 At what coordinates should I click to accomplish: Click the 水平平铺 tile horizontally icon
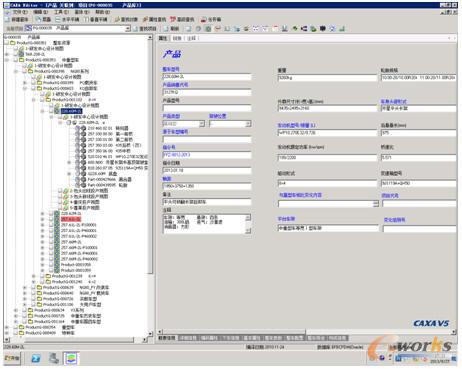pos(58,20)
